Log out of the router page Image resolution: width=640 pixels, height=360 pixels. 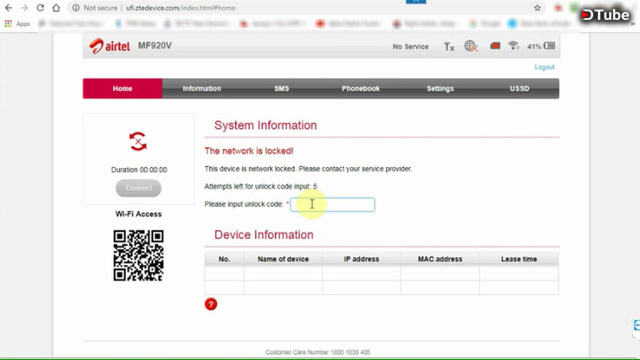coord(544,67)
